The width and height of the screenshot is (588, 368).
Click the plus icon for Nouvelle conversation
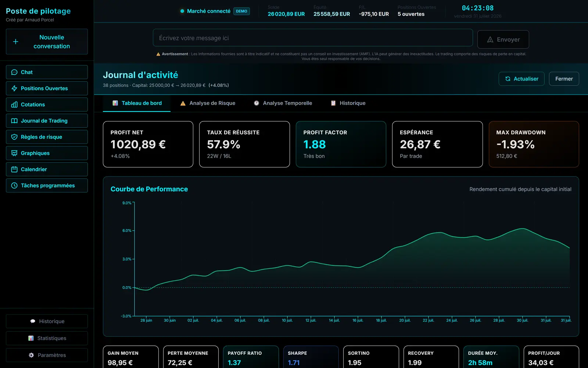[15, 42]
